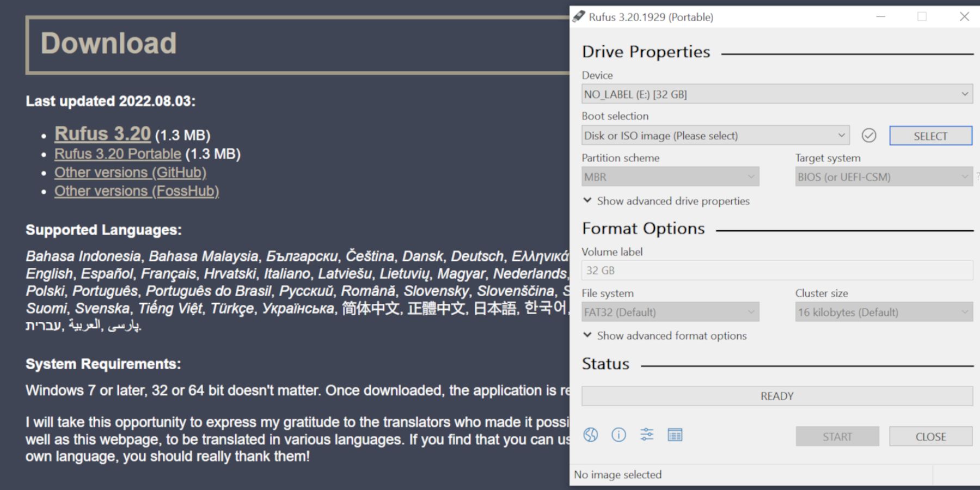Click the 'Supported Languages:' heading
This screenshot has width=980, height=490.
tap(103, 230)
